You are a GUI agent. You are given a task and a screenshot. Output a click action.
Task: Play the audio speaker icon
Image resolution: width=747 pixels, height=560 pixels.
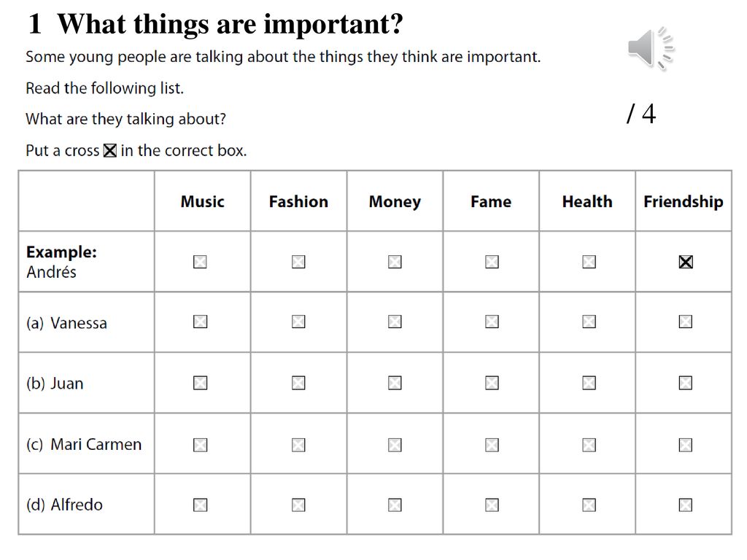point(651,49)
